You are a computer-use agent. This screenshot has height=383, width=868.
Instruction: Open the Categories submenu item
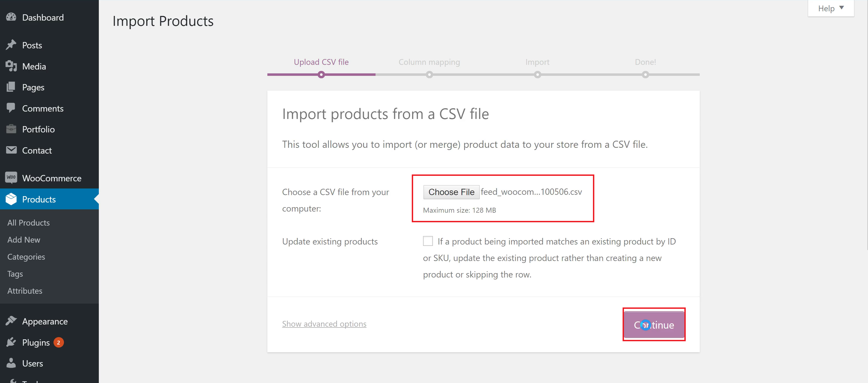(x=26, y=257)
